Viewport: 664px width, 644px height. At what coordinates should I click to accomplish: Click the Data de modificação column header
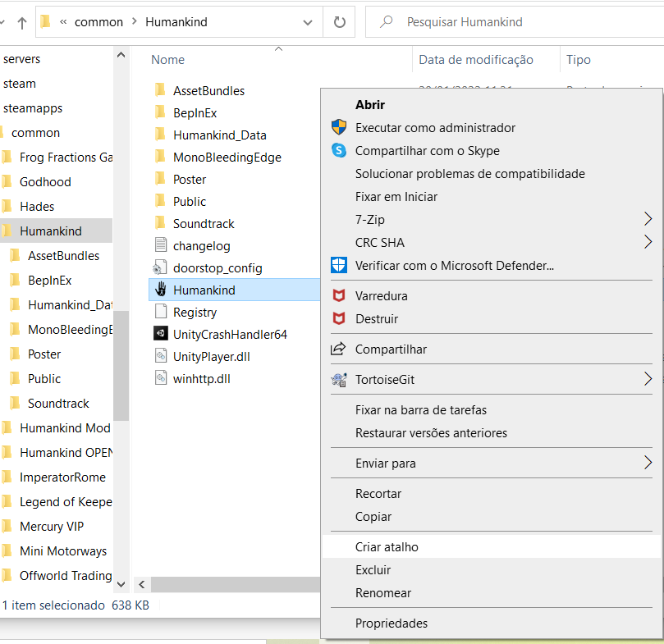coord(476,60)
